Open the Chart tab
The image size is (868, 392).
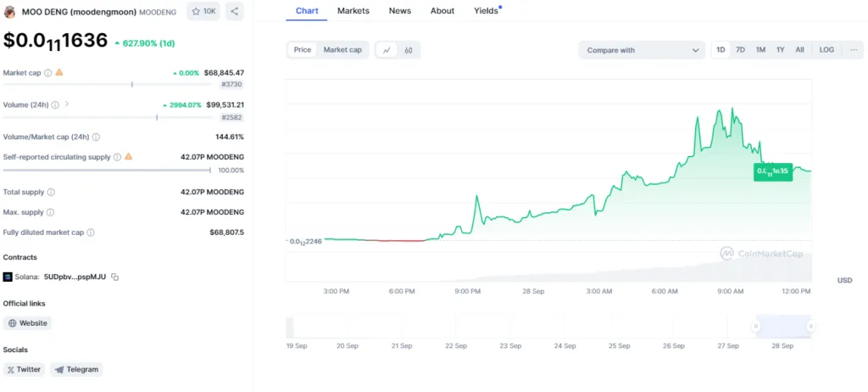(307, 10)
